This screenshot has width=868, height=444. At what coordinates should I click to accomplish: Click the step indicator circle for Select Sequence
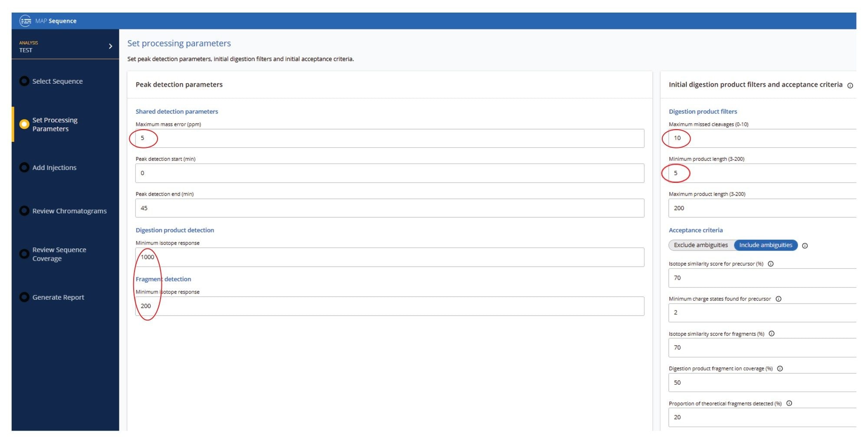tap(24, 81)
